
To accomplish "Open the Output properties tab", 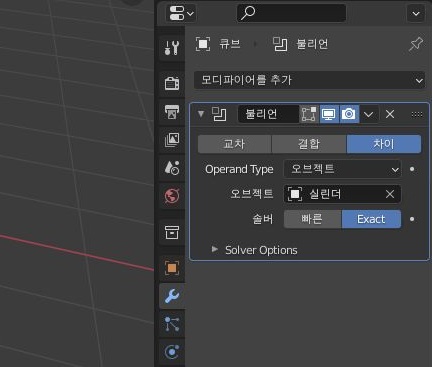I will coord(172,112).
